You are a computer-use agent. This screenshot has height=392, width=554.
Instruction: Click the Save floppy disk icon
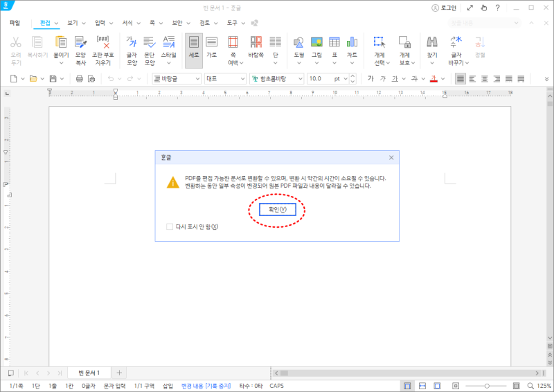click(53, 78)
